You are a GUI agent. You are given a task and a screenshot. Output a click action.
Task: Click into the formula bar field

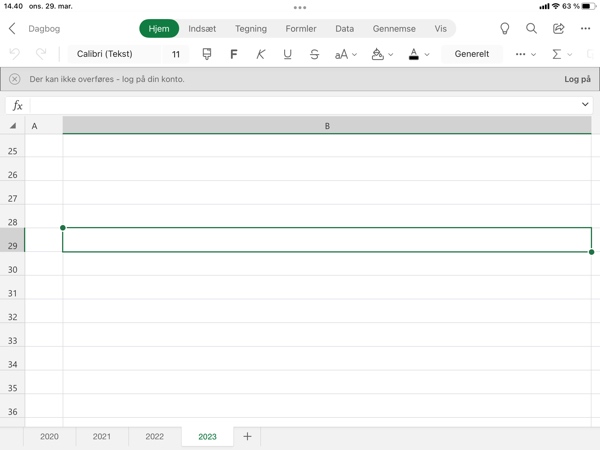(x=304, y=105)
